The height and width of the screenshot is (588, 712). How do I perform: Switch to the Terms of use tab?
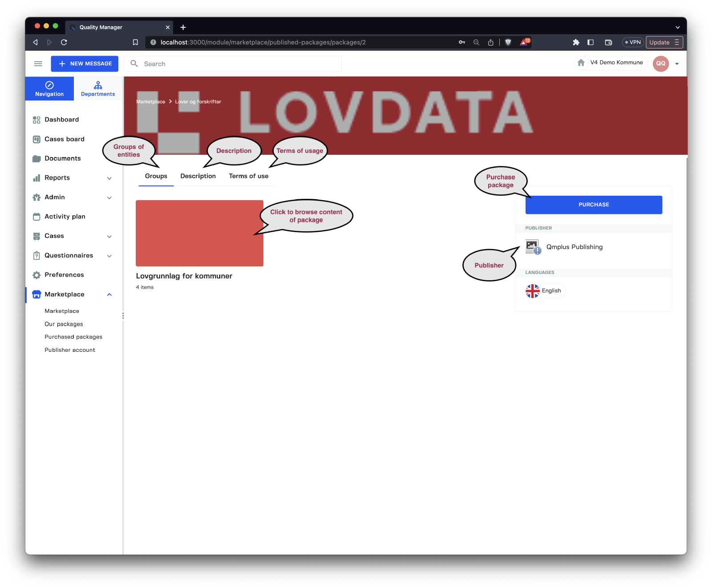click(248, 176)
